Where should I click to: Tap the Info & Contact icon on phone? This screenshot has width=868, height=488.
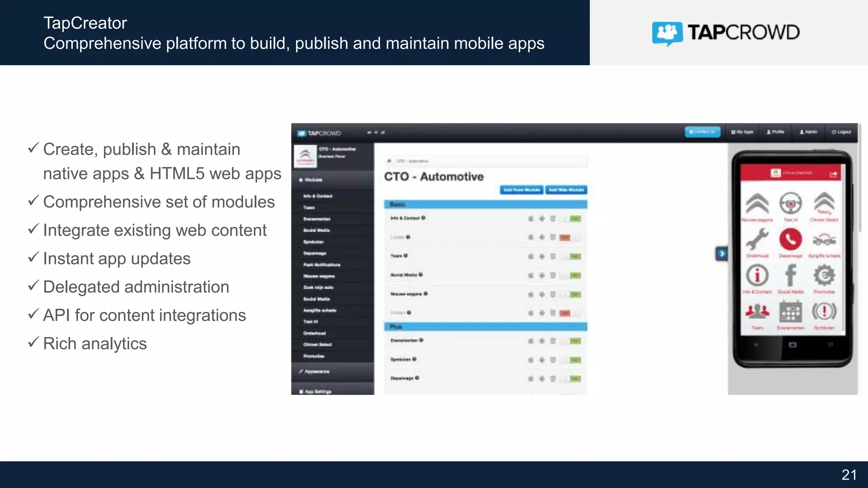757,275
